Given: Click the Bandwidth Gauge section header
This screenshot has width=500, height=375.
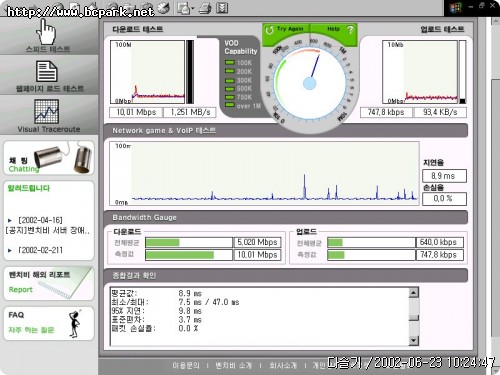Looking at the screenshot, I should (x=286, y=217).
